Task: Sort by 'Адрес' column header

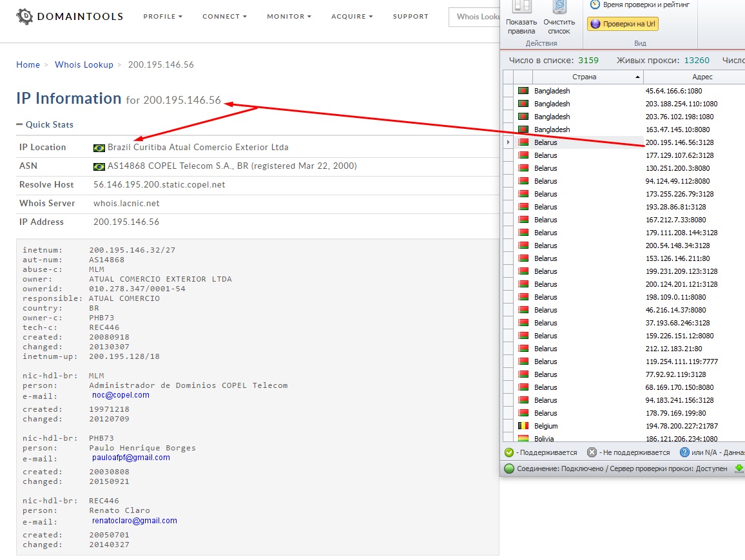Action: click(x=695, y=77)
